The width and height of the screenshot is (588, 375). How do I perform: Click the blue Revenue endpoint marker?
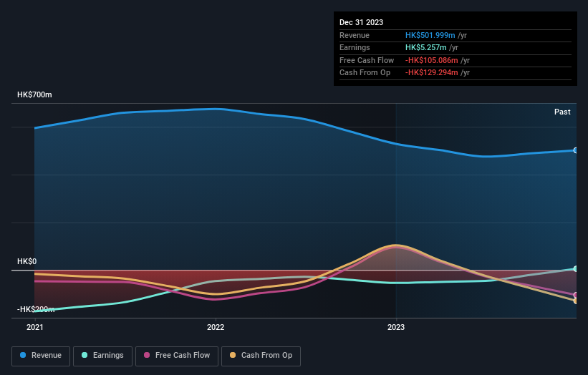[576, 150]
